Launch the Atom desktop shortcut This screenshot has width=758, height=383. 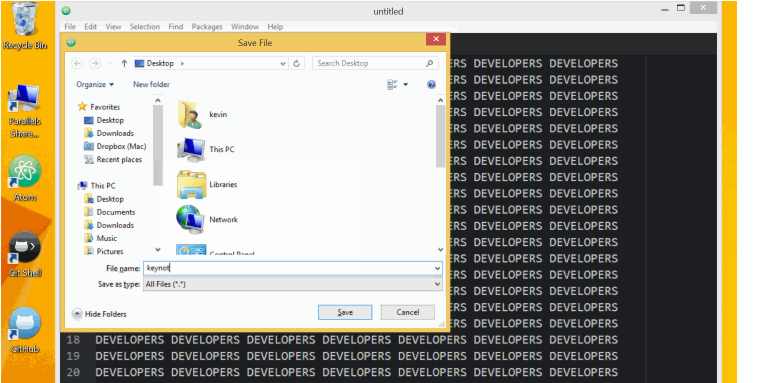coord(25,177)
